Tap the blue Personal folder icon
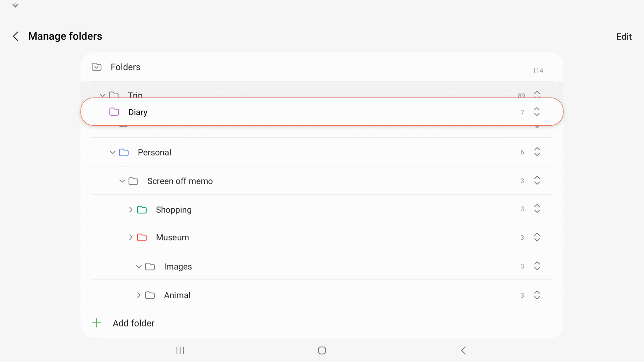Screen dimensions: 644x362 coord(124,152)
